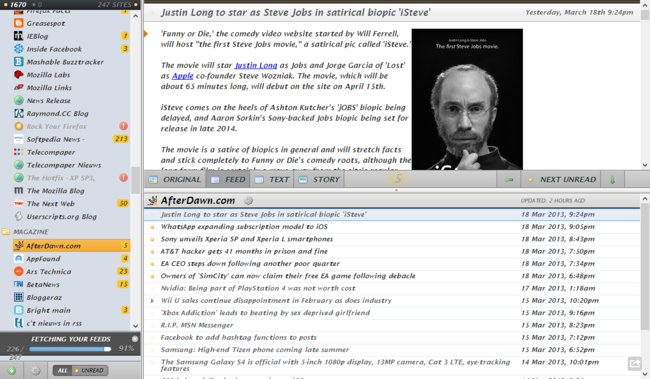Click The Next Web feed icon

point(19,204)
